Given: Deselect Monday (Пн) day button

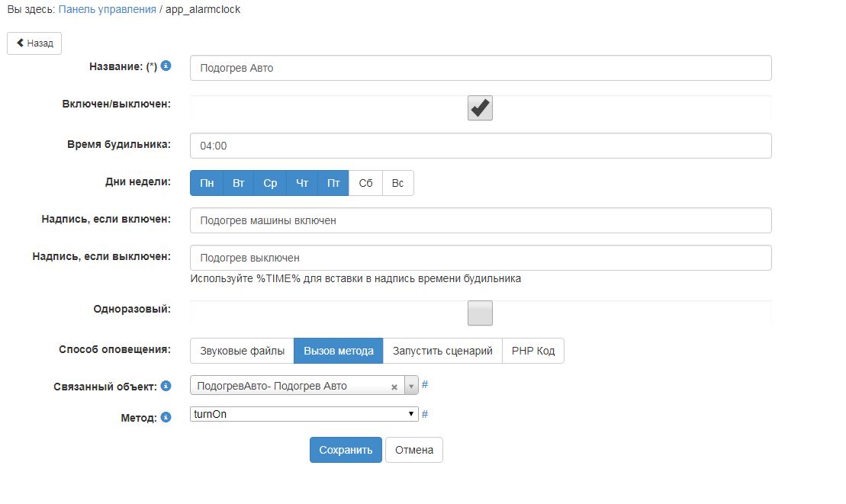Looking at the screenshot, I should (x=207, y=183).
